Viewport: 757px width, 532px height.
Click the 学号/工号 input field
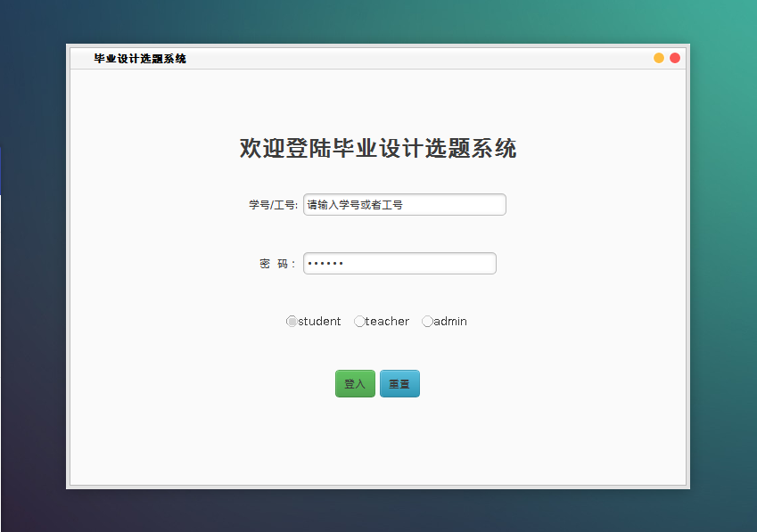coord(404,204)
